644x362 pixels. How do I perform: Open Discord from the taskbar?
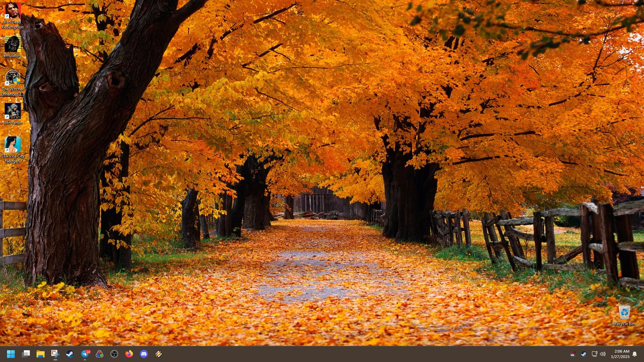pyautogui.click(x=144, y=354)
